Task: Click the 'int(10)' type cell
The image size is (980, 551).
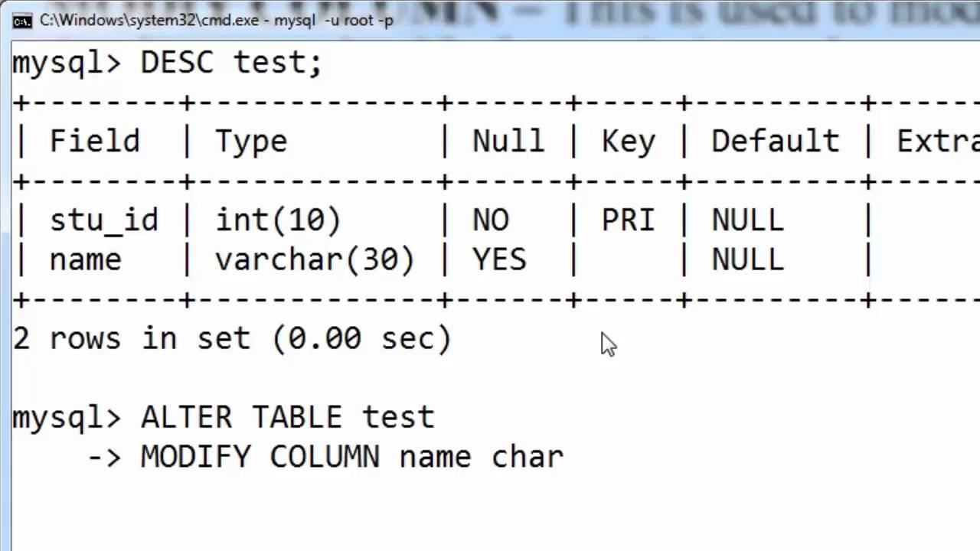Action: pyautogui.click(x=278, y=221)
